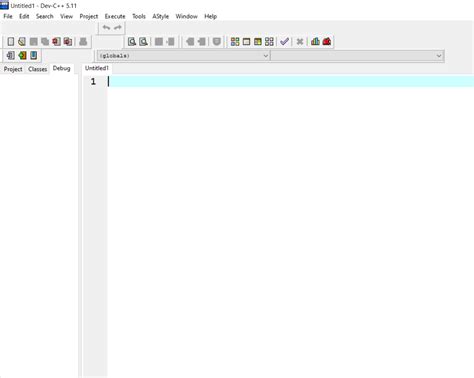The height and width of the screenshot is (378, 474).
Task: Open the Search menu
Action: tap(45, 16)
